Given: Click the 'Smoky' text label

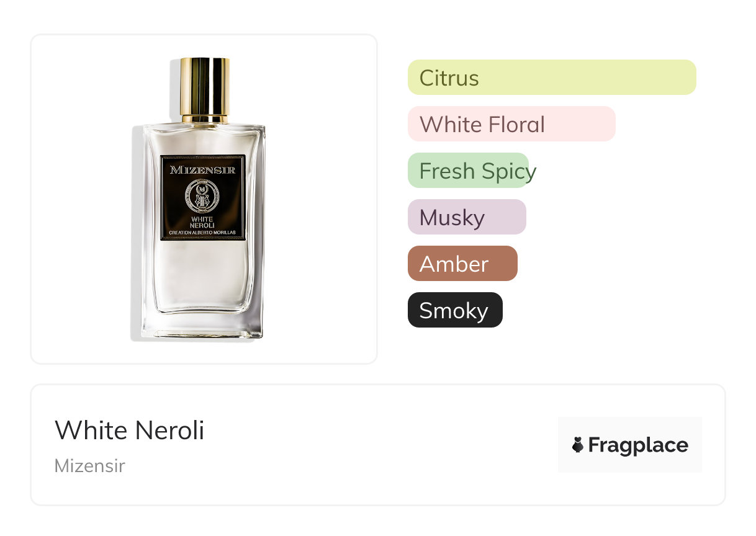Looking at the screenshot, I should 454,311.
